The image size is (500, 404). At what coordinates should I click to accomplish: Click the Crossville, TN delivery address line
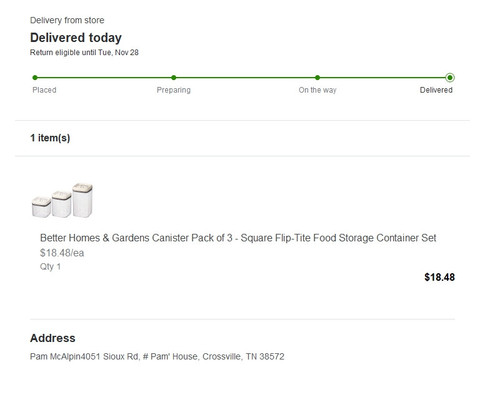157,357
